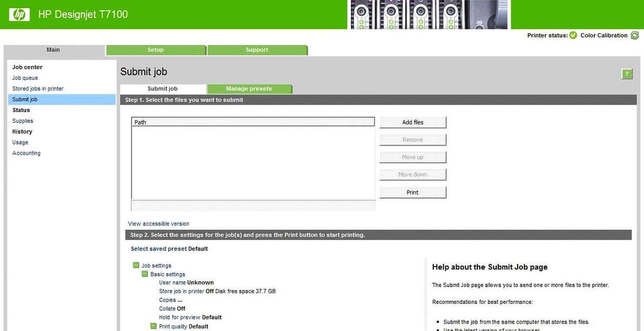This screenshot has width=644, height=331.
Task: Click the Path column header
Action: (x=253, y=122)
